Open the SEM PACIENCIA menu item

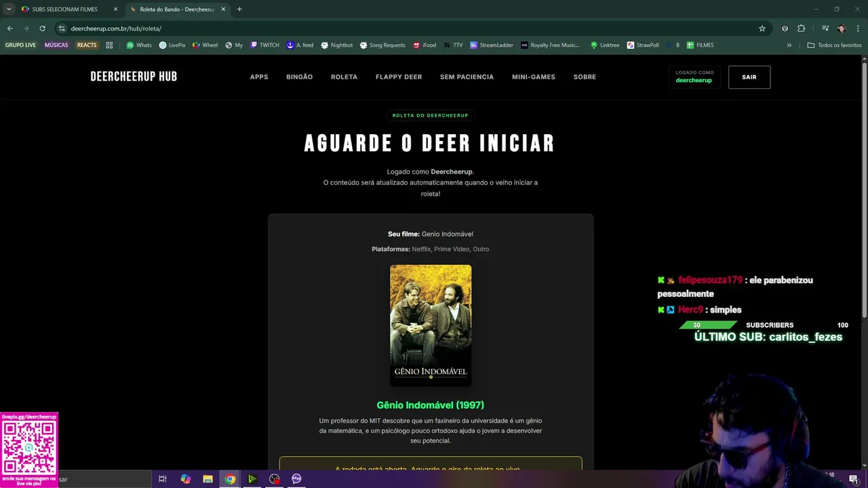pos(467,77)
